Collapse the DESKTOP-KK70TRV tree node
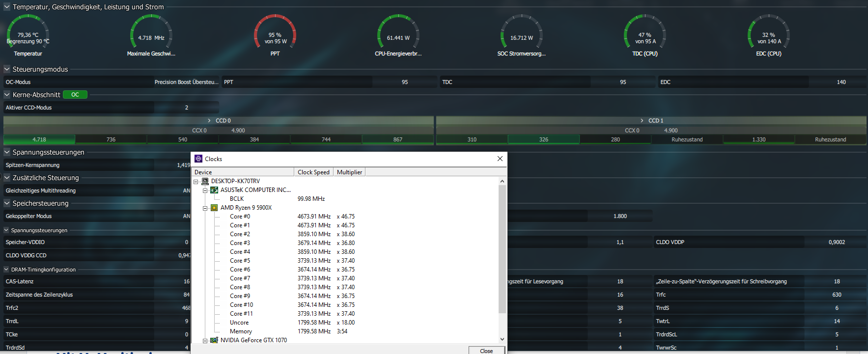Viewport: 868px width, 354px height. coord(196,182)
